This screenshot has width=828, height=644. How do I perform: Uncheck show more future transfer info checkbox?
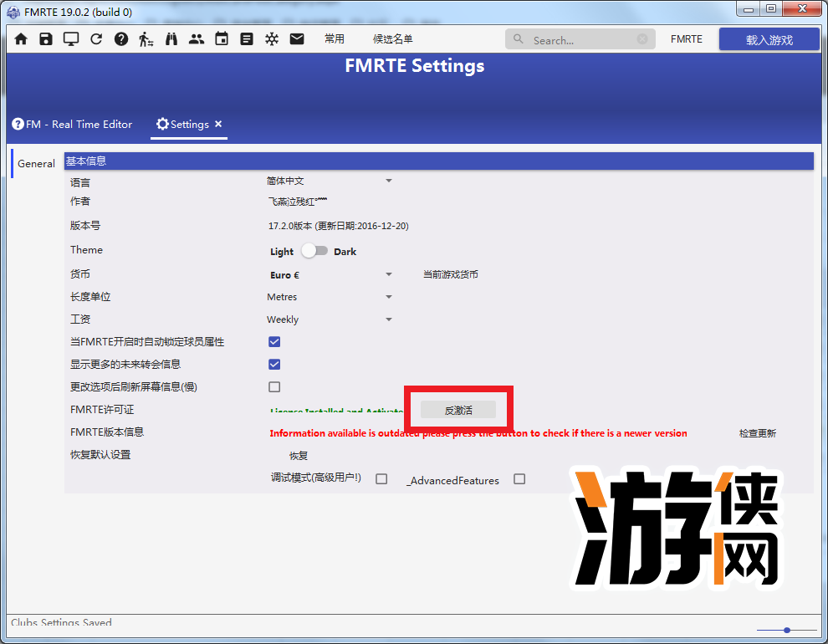click(x=274, y=364)
